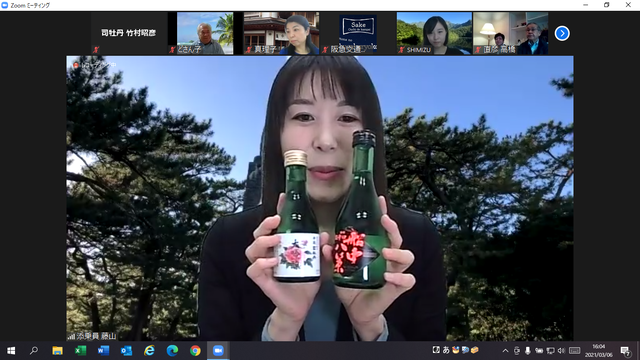The image size is (640, 360).
Task: Expand the hidden system tray icons
Action: pyautogui.click(x=505, y=351)
